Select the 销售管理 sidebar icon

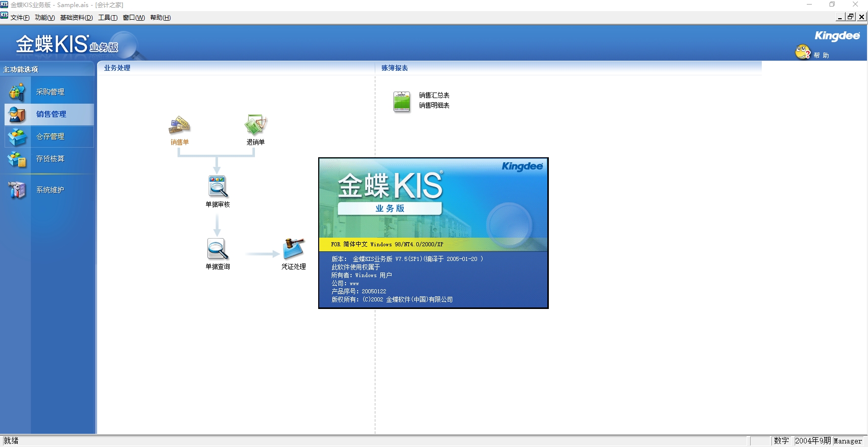pos(17,114)
